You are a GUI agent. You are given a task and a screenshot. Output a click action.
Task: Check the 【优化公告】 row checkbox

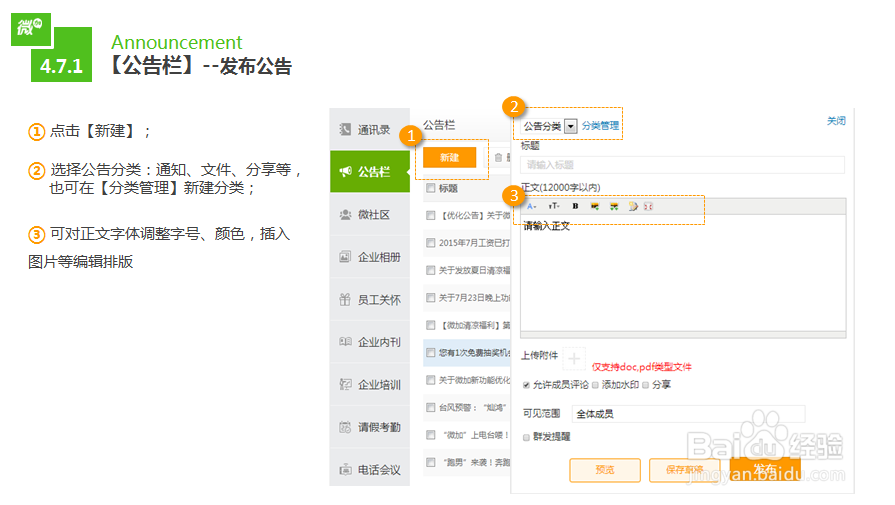pos(431,215)
